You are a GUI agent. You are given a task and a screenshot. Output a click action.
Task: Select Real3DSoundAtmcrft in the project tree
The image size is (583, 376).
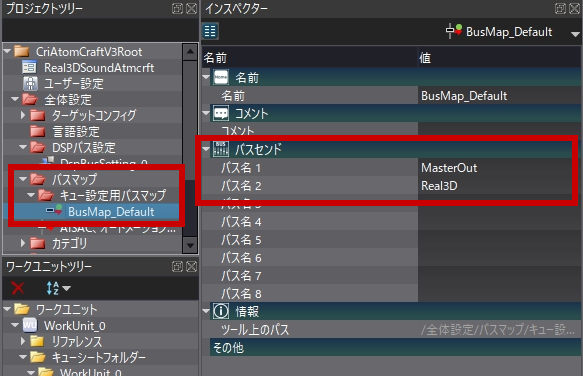[x=99, y=68]
